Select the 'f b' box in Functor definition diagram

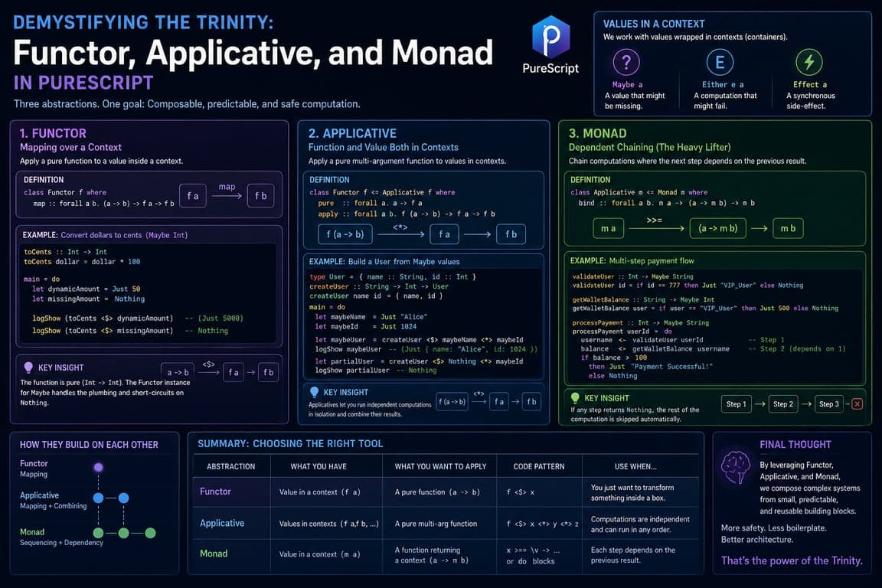260,196
